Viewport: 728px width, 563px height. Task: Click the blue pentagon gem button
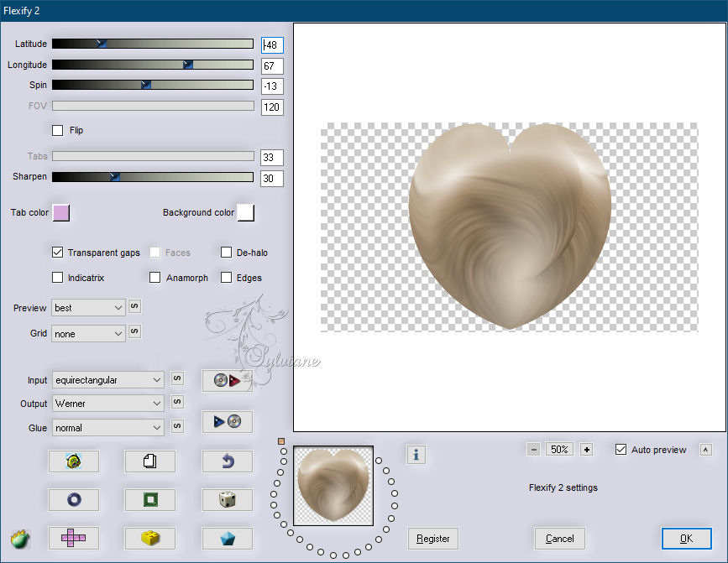click(x=228, y=538)
